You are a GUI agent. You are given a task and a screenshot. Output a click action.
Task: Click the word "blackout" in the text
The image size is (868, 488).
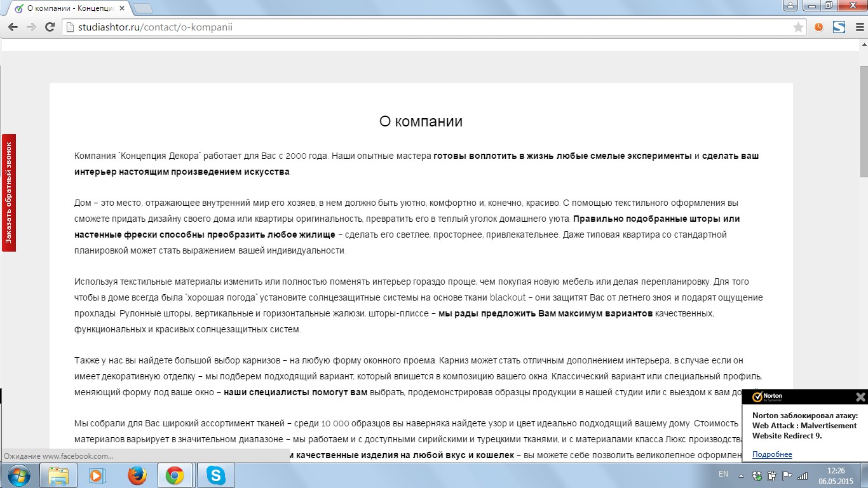(508, 297)
